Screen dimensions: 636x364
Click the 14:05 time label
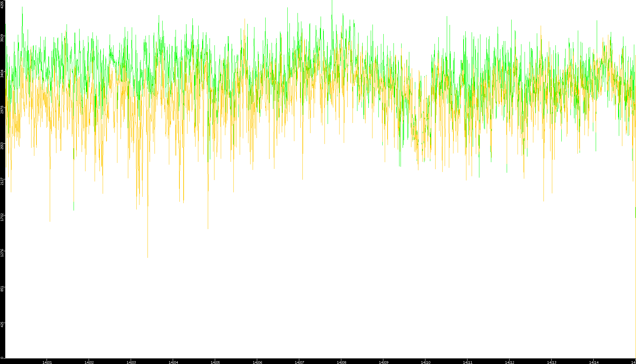[216, 362]
